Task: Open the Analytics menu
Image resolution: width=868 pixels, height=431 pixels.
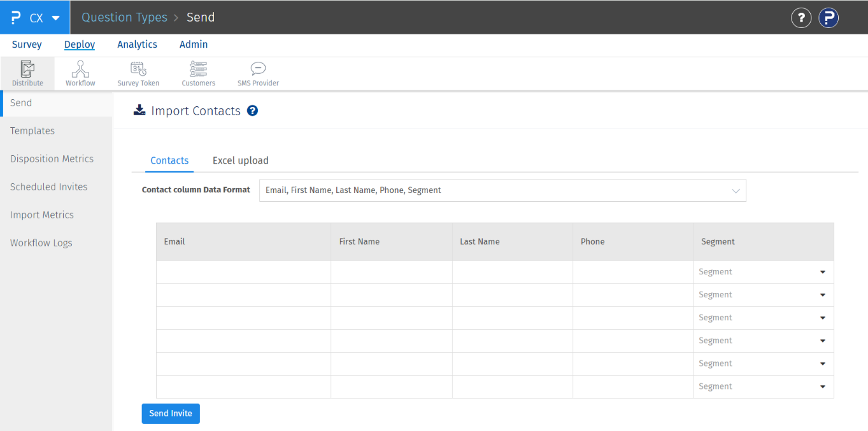Action: (137, 45)
